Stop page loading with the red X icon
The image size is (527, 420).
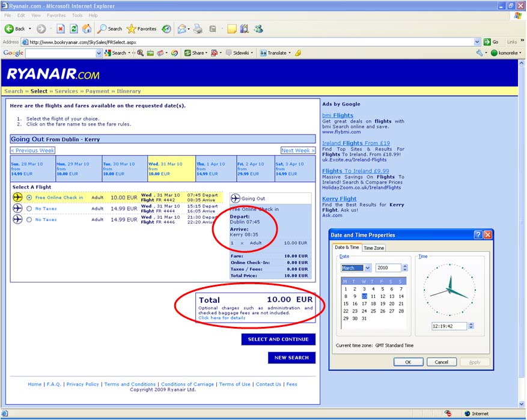61,29
